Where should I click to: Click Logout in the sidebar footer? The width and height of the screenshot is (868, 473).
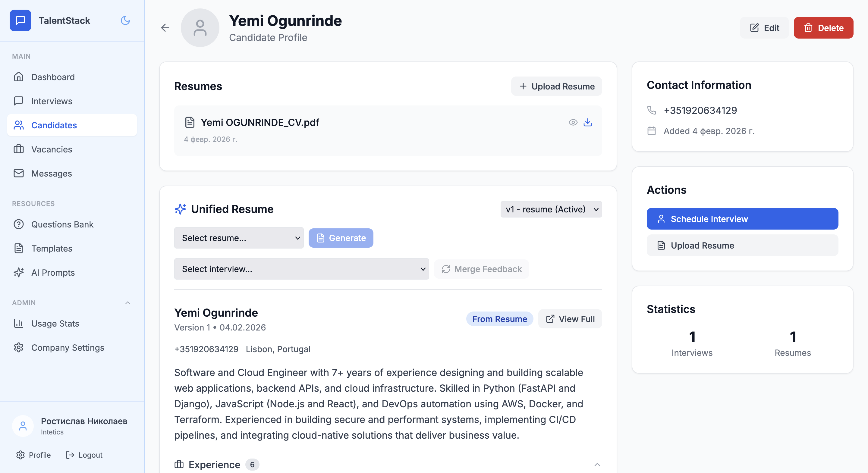[84, 455]
